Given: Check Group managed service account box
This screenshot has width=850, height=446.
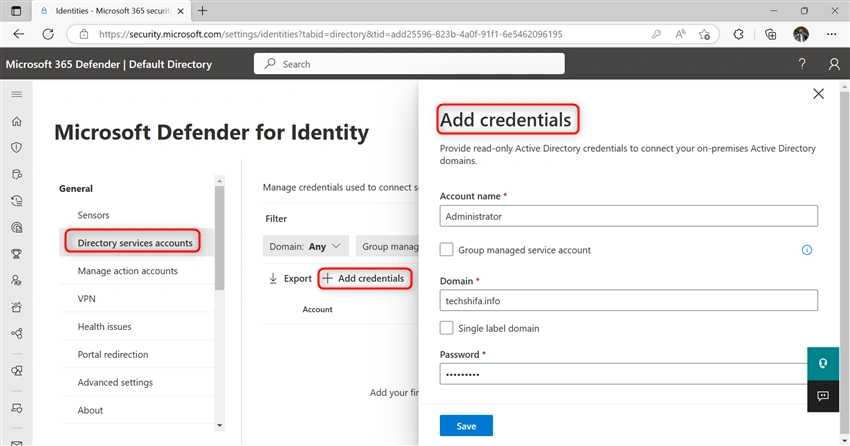Looking at the screenshot, I should 446,249.
